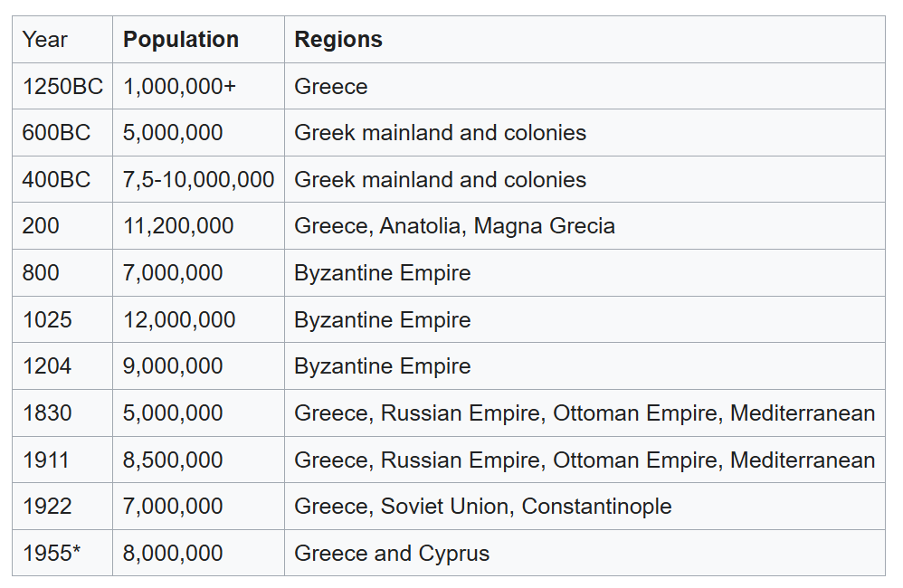The height and width of the screenshot is (588, 903).
Task: Click the year 800 cell
Action: [41, 273]
